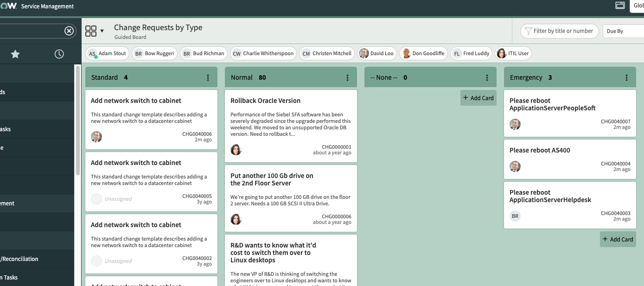Click the funnel icon in the filter field
Viewport: 644px width, 286px height.
528,31
